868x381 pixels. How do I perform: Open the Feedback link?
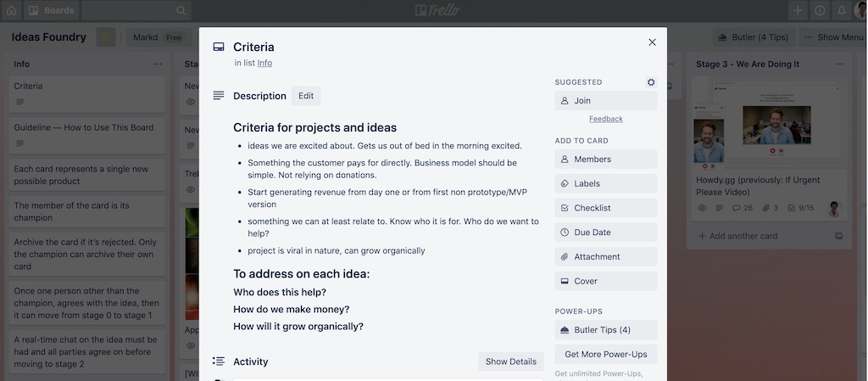point(605,119)
